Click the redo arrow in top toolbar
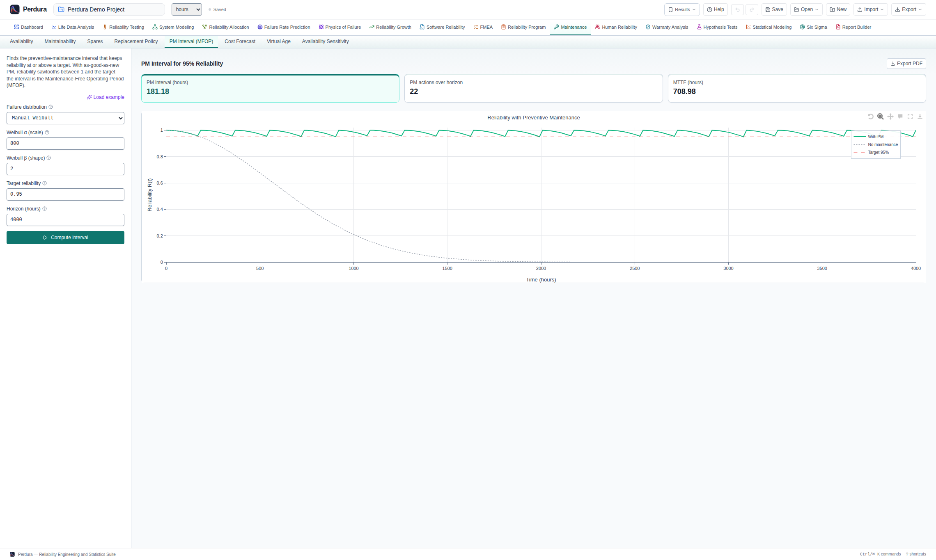The height and width of the screenshot is (560, 936). pos(752,9)
